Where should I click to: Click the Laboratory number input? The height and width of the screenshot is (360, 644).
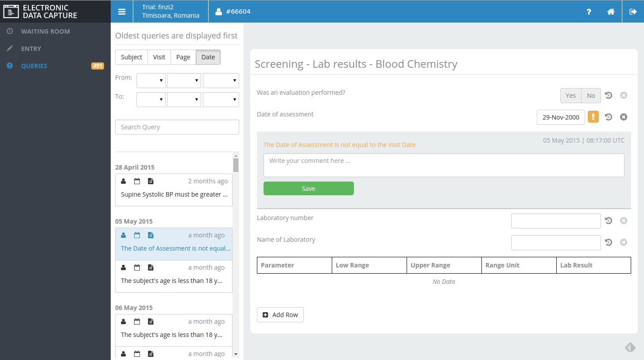click(x=556, y=221)
